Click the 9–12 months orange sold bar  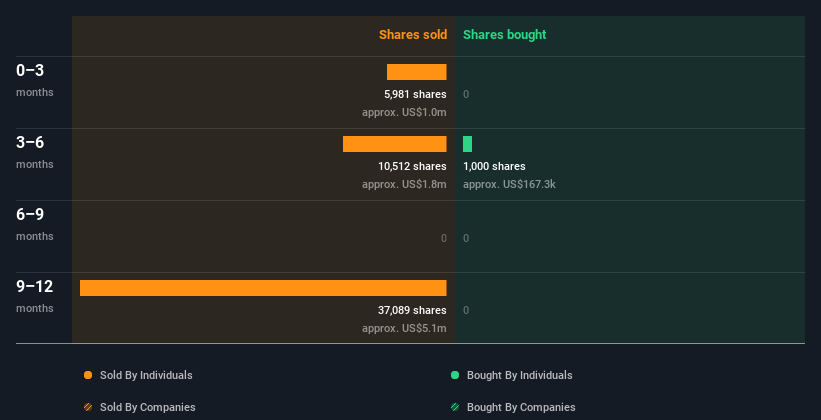coord(263,288)
